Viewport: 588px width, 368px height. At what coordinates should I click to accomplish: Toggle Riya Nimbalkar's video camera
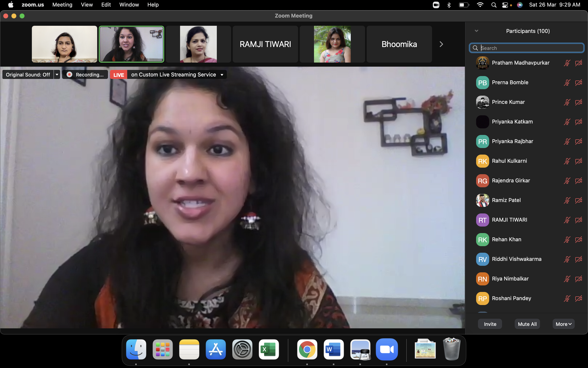579,279
